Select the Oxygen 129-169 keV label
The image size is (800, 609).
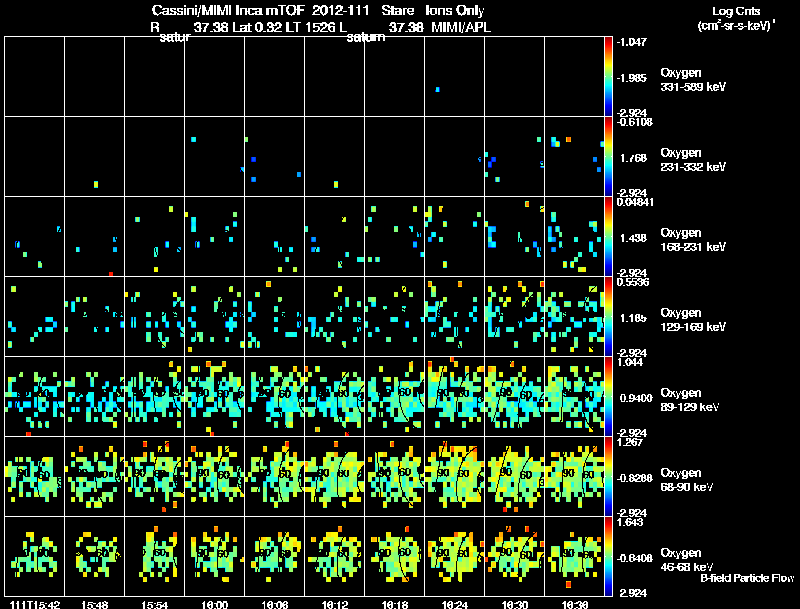693,320
